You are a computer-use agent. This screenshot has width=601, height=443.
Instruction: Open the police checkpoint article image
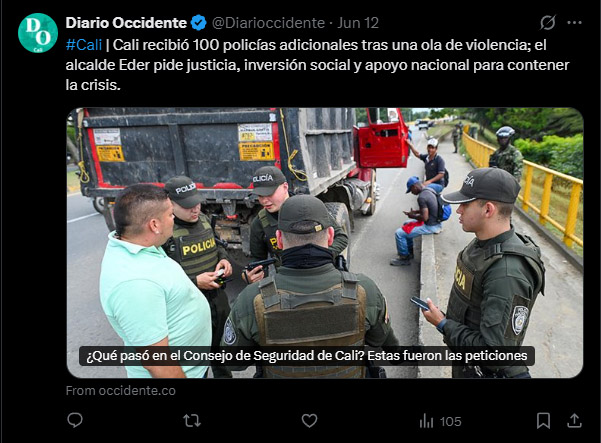tap(325, 243)
